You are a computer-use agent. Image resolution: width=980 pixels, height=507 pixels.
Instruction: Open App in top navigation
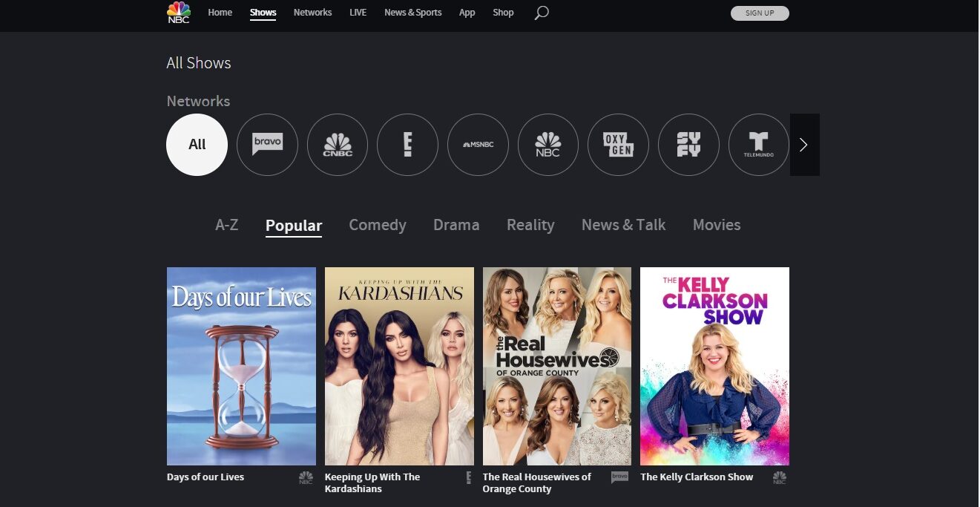(467, 13)
